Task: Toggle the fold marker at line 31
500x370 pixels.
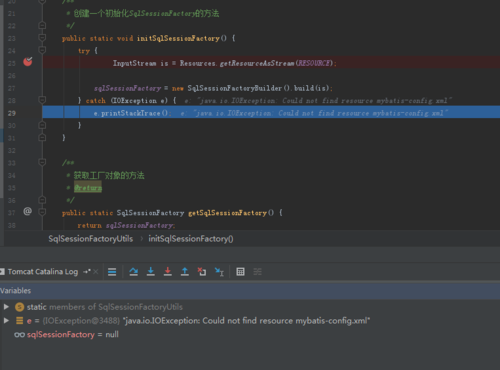Action: (x=42, y=137)
